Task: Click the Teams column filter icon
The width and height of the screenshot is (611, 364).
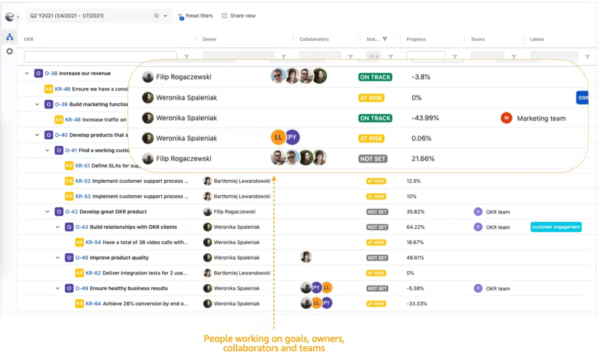Action: 514,56
